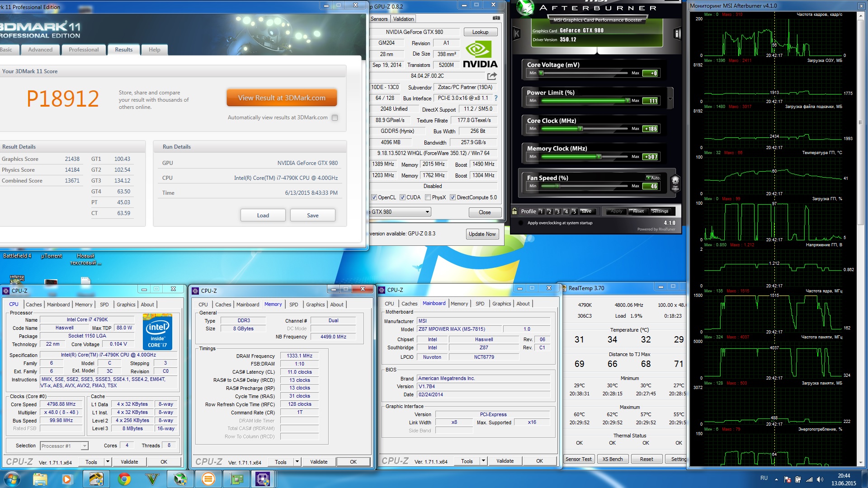Click the Kombustor 'K' icon in Afterburner

tap(517, 33)
